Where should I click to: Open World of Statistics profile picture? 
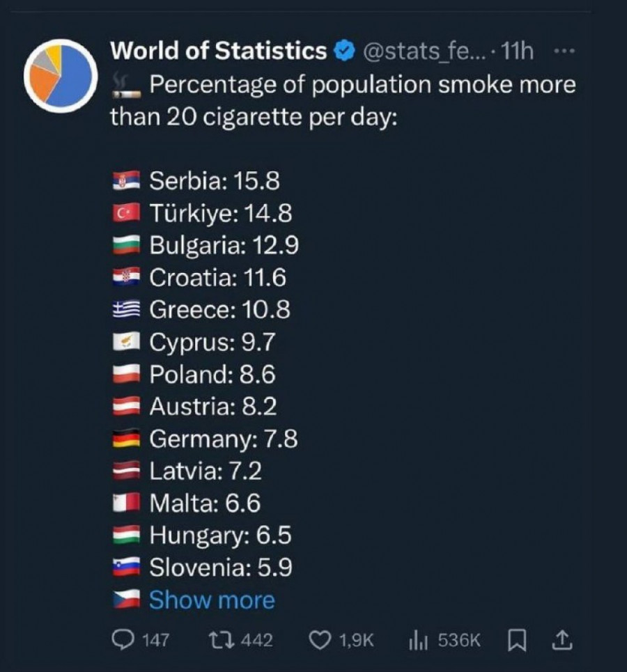pos(60,75)
